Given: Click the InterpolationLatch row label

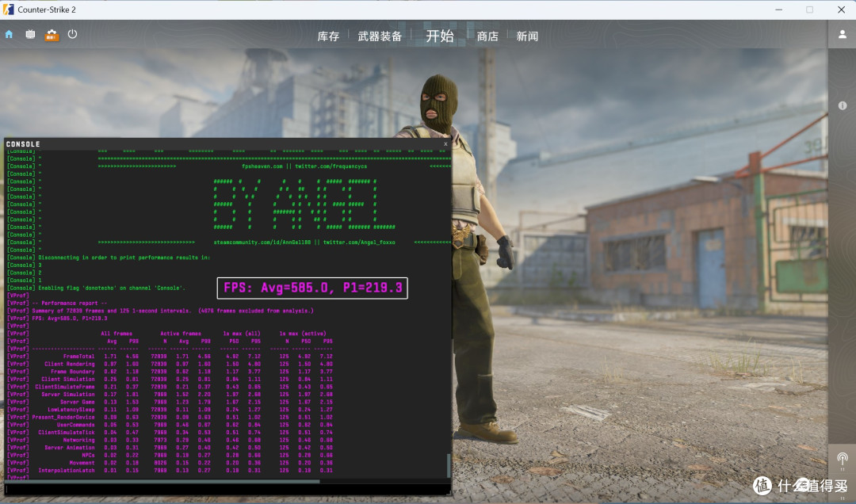Looking at the screenshot, I should (66, 472).
